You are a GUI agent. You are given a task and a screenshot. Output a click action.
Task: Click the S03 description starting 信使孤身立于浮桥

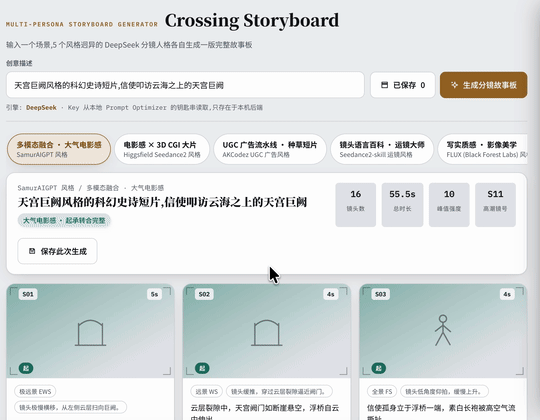pos(441,412)
